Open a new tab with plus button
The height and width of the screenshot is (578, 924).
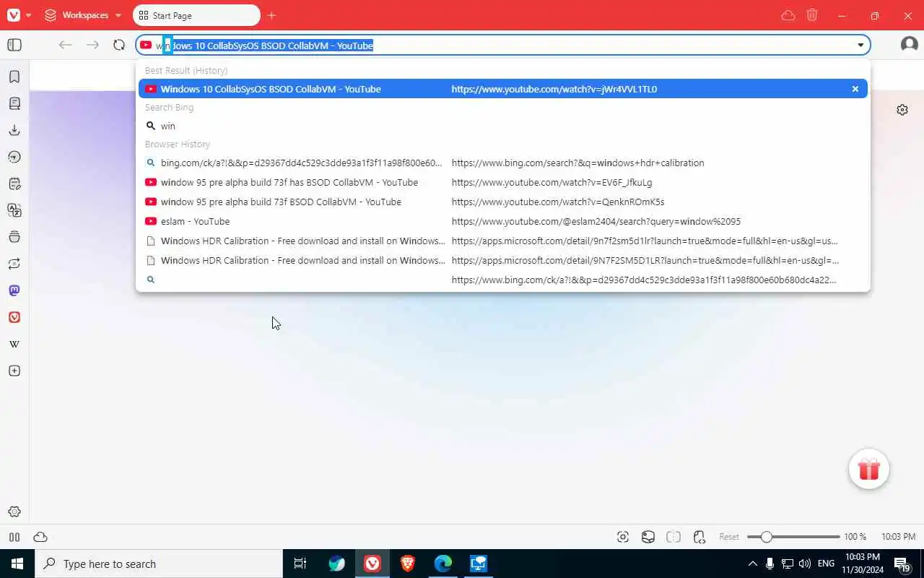pos(271,15)
